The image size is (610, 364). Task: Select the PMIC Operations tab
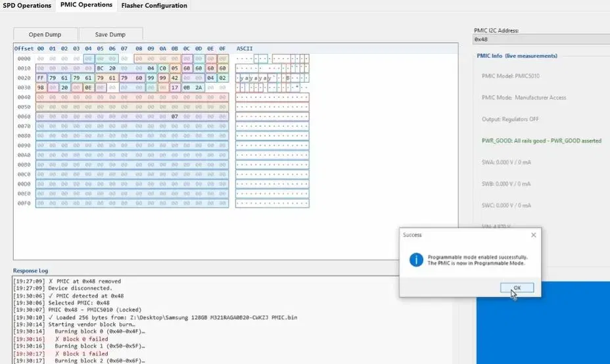point(86,5)
